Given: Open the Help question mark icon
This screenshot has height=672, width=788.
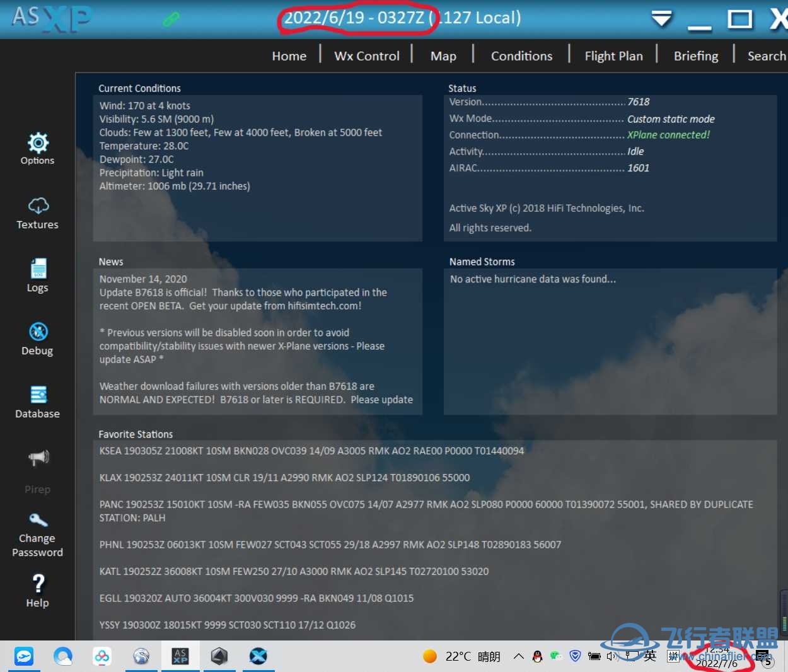Looking at the screenshot, I should tap(38, 583).
